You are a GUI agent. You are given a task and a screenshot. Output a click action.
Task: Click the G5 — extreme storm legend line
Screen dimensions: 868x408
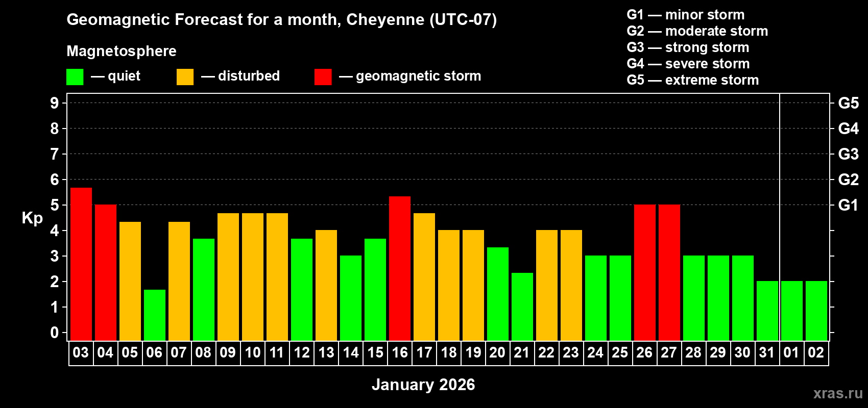pyautogui.click(x=693, y=80)
